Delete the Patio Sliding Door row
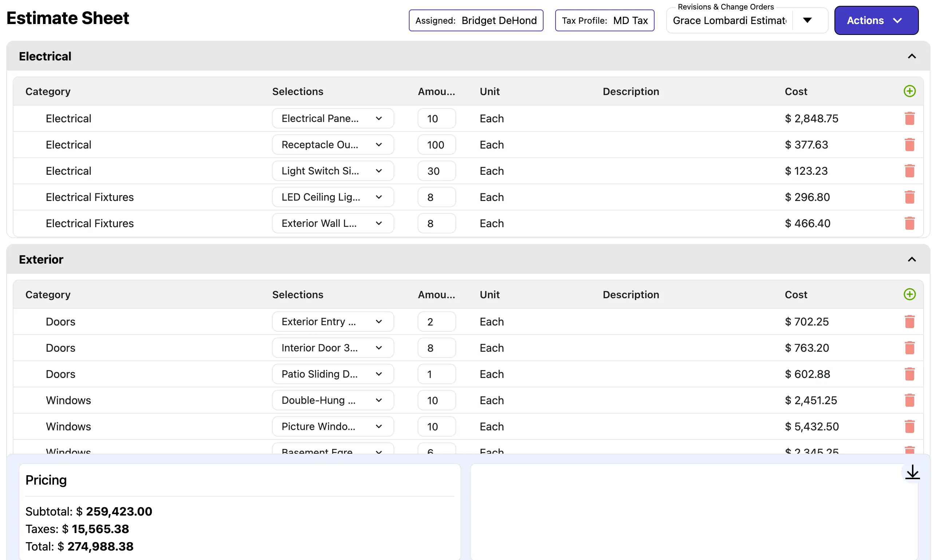The width and height of the screenshot is (932, 560). 909,374
